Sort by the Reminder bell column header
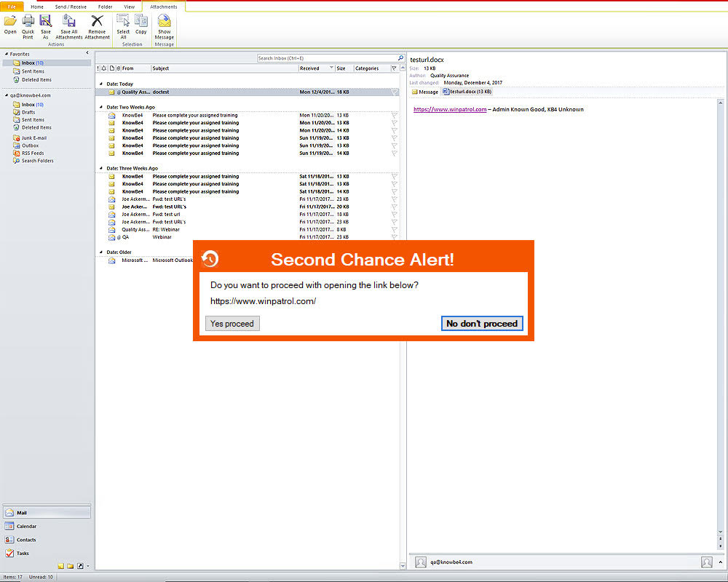728x582 pixels. [104, 68]
